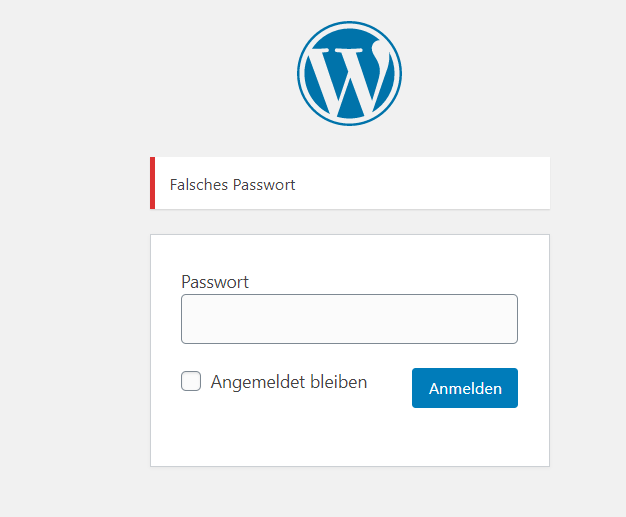Click inside the empty password text box

(x=349, y=319)
